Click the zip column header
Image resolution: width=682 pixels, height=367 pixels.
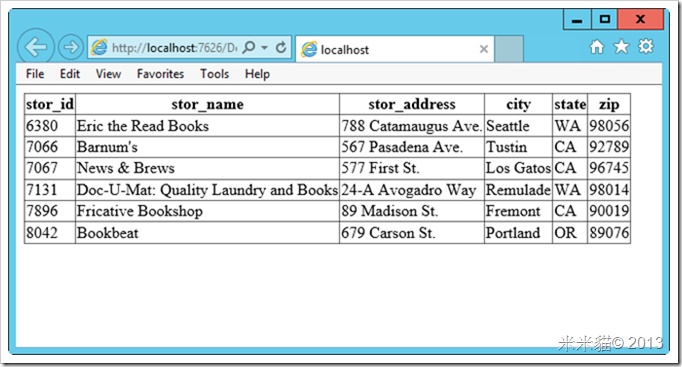609,104
